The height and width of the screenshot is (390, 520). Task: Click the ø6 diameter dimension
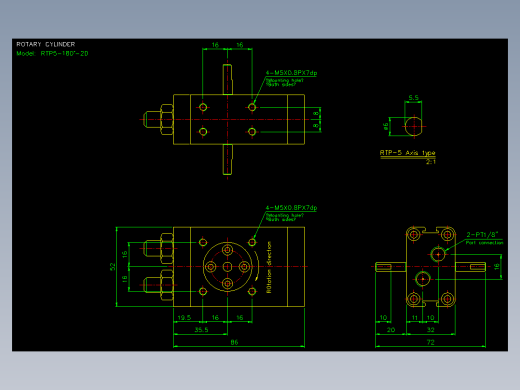click(386, 126)
